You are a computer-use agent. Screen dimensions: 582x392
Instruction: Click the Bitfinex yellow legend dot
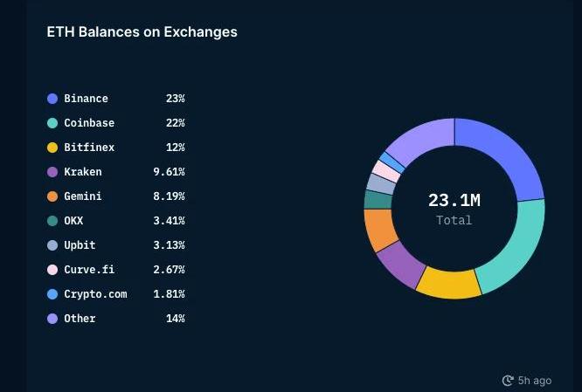[52, 148]
